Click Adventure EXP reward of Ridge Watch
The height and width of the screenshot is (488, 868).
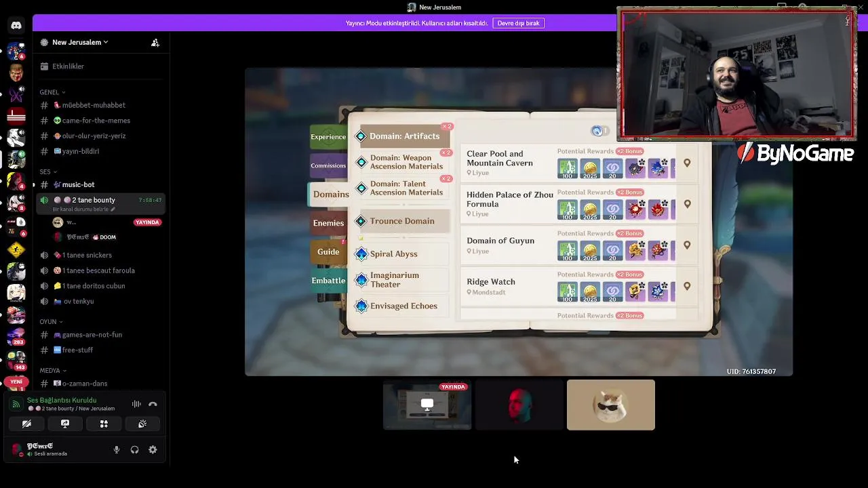point(568,292)
